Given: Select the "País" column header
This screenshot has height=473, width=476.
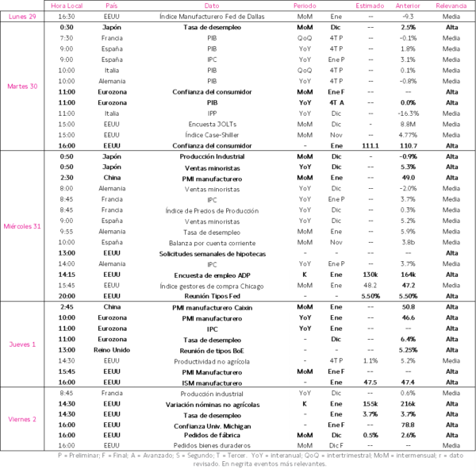Looking at the screenshot, I should tap(112, 5).
